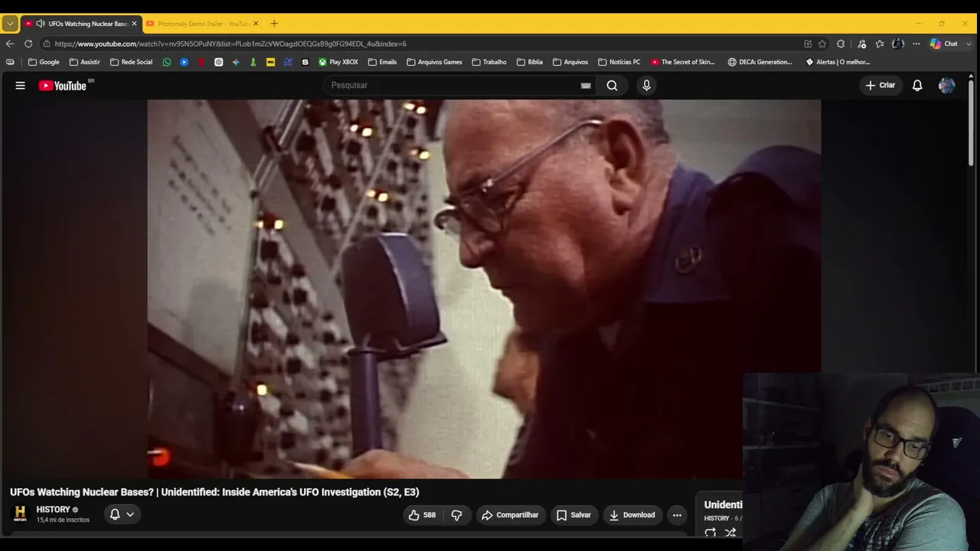This screenshot has height=551, width=980.
Task: Open the Google bookmarks folder
Action: tap(44, 62)
